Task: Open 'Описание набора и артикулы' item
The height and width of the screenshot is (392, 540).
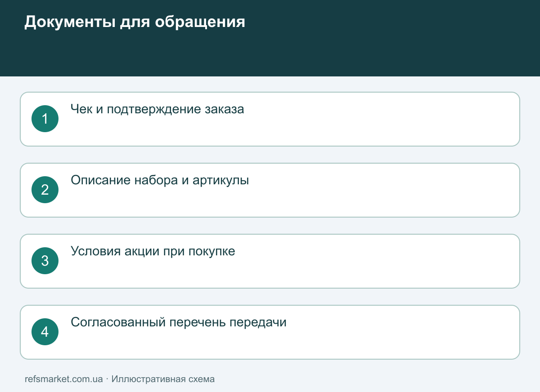Action: [270, 190]
